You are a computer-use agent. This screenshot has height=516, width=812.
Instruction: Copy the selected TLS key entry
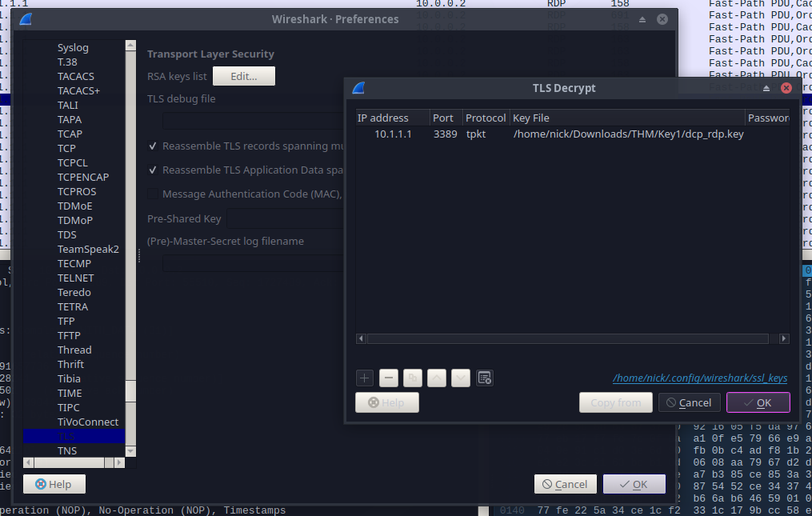coord(413,378)
